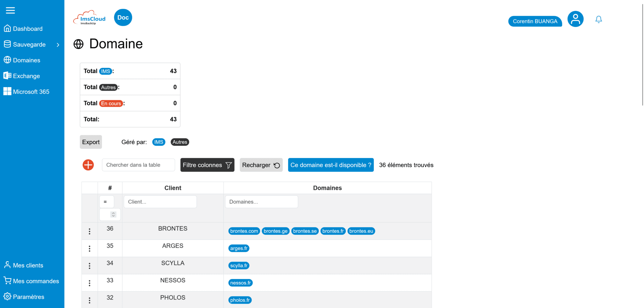Screen dimensions: 644x308
Task: Open row actions menu for BRONTES
Action: pos(90,231)
